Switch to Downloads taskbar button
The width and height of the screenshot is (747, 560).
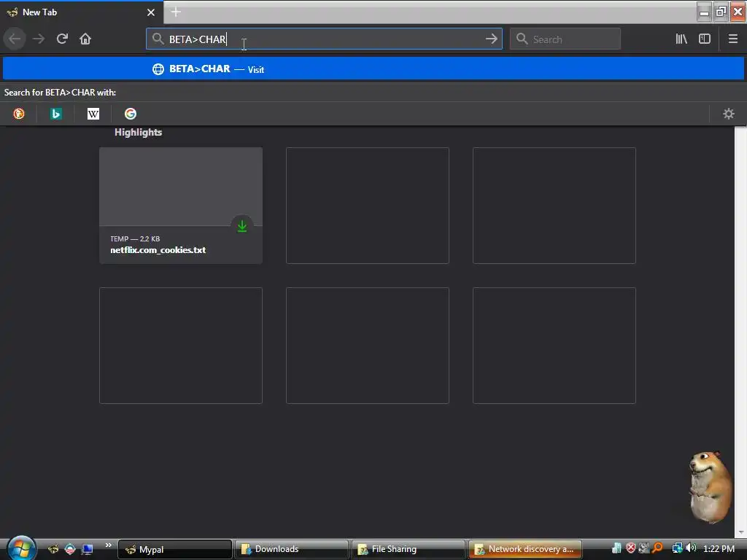[x=292, y=549]
